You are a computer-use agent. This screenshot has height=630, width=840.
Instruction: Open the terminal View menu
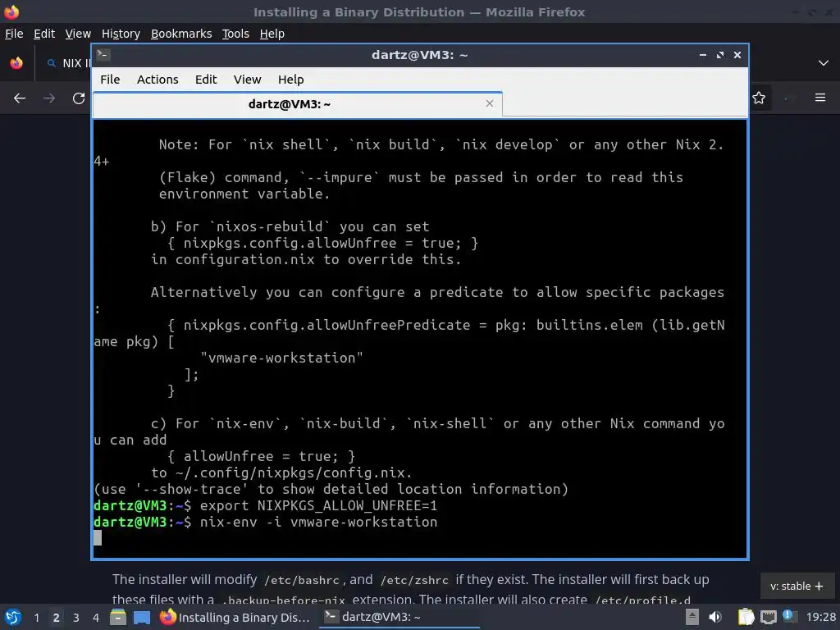click(x=247, y=80)
